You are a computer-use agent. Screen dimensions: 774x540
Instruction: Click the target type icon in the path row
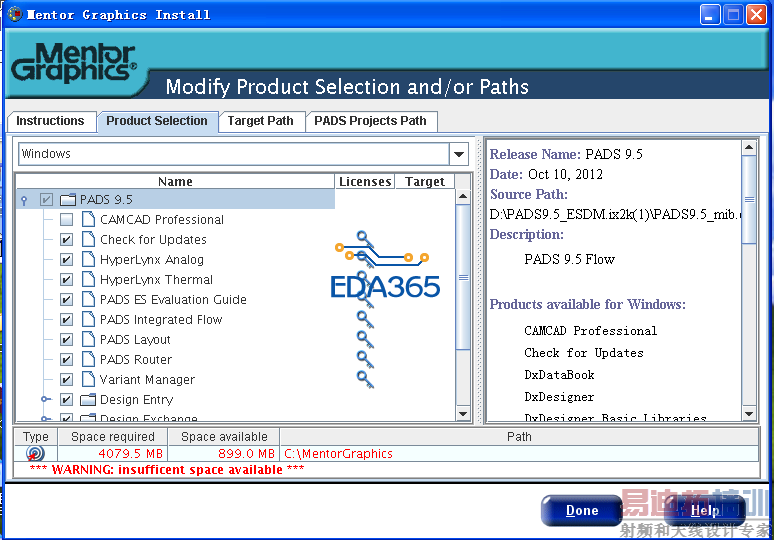click(35, 453)
